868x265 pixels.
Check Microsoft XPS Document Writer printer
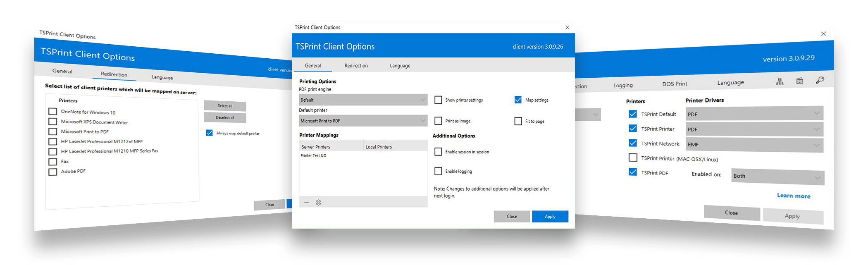coord(52,122)
